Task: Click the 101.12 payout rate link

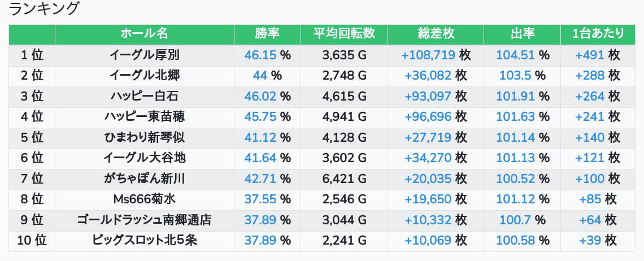Action: pyautogui.click(x=515, y=199)
